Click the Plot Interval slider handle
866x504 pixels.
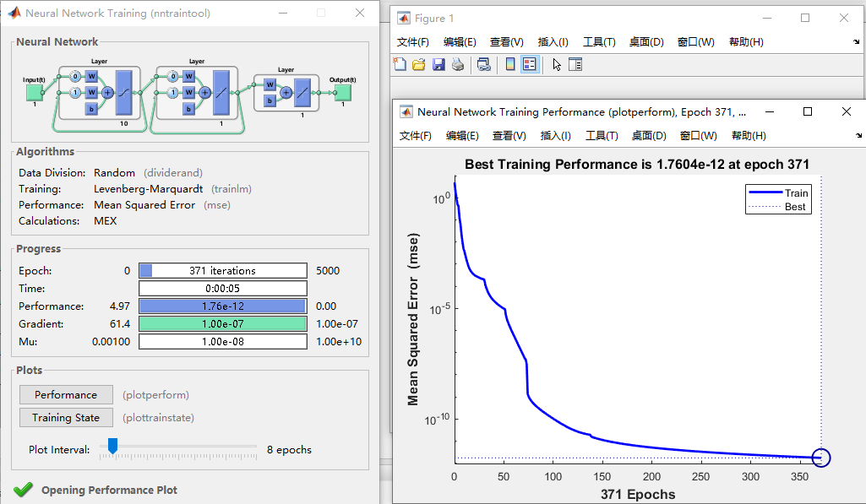coord(112,446)
